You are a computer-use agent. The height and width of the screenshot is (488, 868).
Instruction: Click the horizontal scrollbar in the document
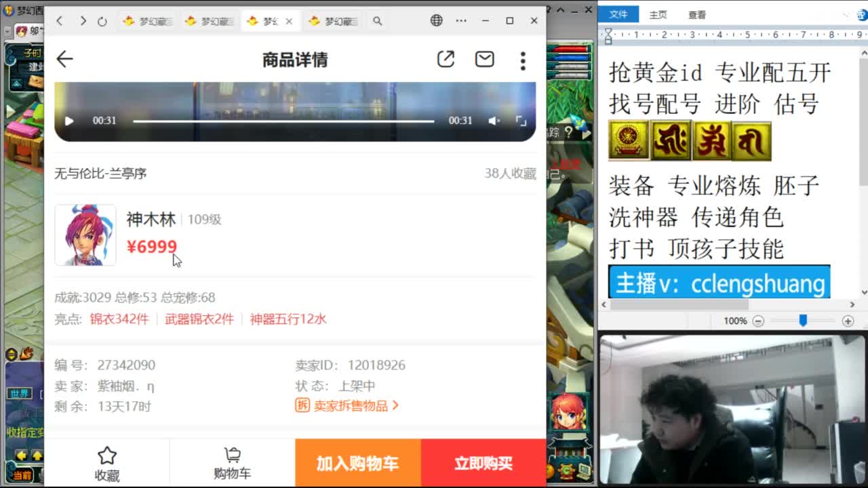678,304
